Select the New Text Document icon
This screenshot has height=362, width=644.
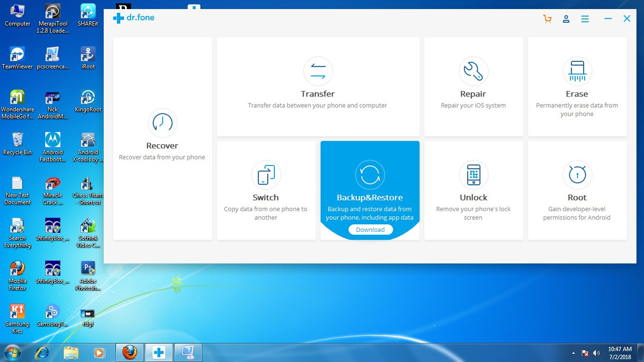17,191
